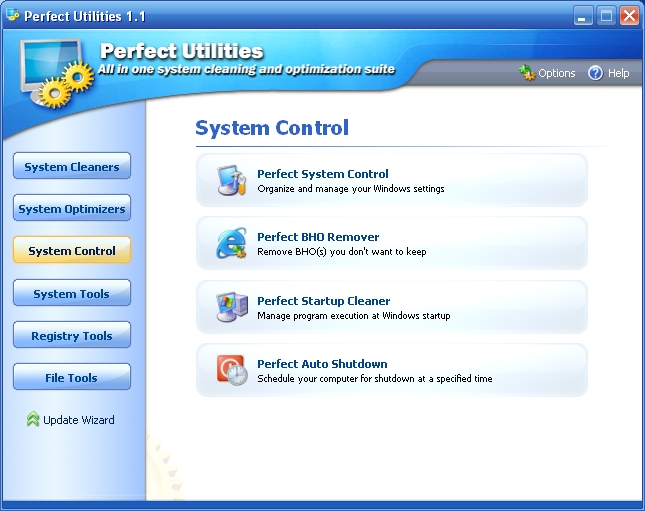
Task: Click 'Schedule your computer for shutdown' description
Action: [374, 379]
